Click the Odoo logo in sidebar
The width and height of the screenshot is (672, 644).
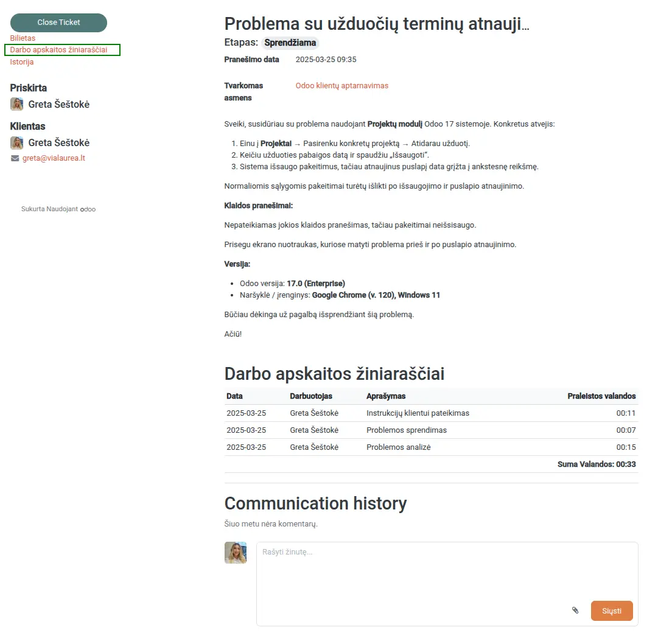(x=89, y=209)
